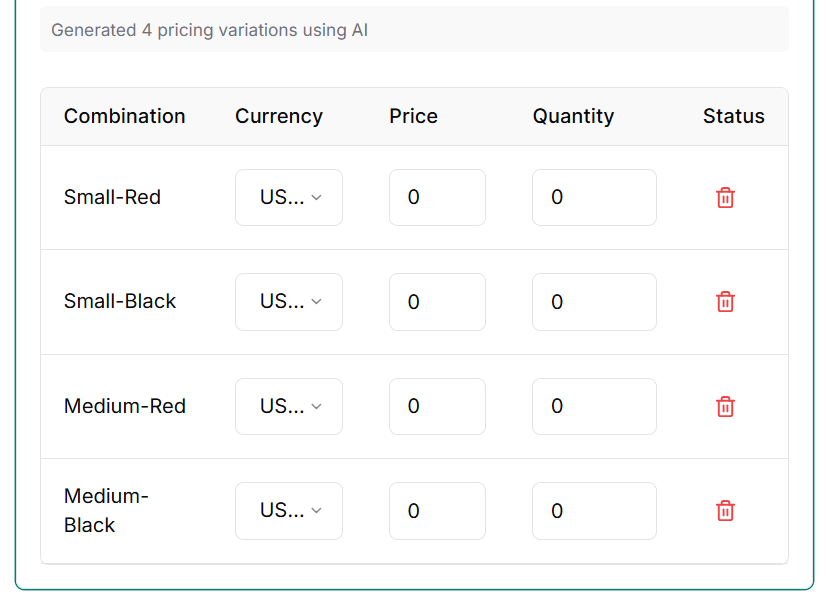Delete the Medium-Black variation

tap(725, 511)
